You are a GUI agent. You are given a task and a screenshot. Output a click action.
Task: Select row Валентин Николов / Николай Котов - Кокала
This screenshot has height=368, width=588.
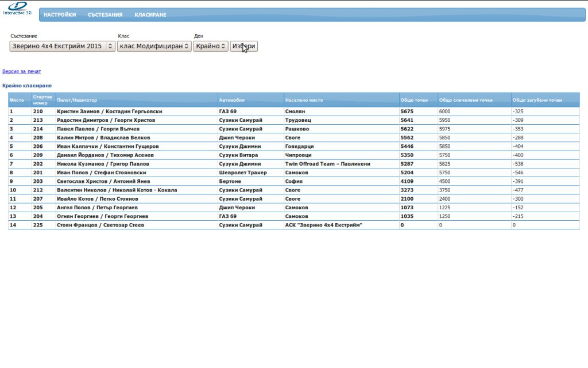point(293,190)
